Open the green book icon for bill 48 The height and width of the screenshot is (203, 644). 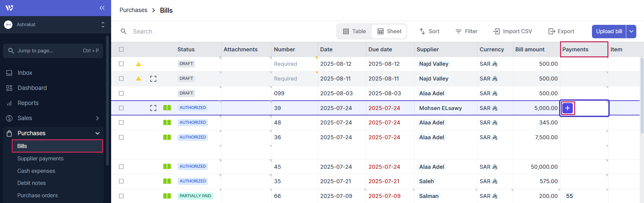point(167,122)
